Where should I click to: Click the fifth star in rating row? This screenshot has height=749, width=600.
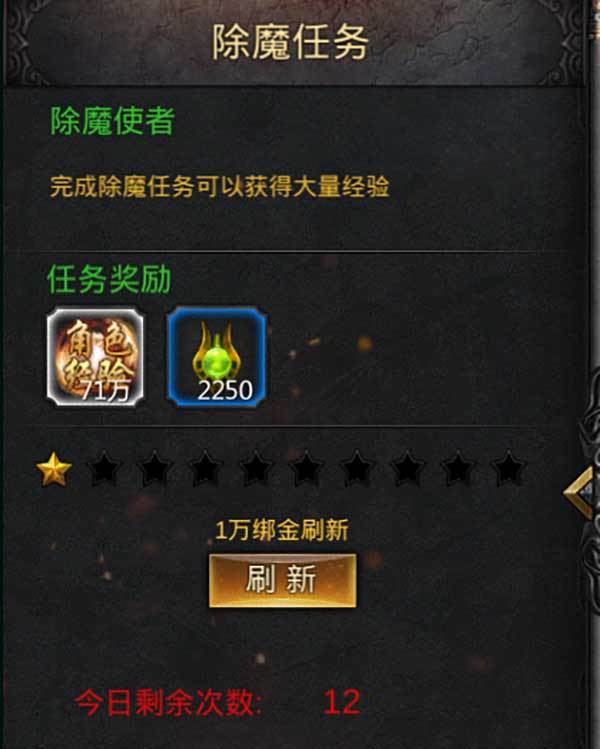tap(255, 470)
